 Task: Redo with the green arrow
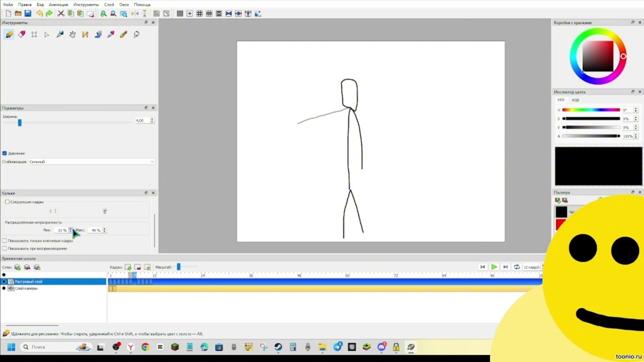coord(49,14)
